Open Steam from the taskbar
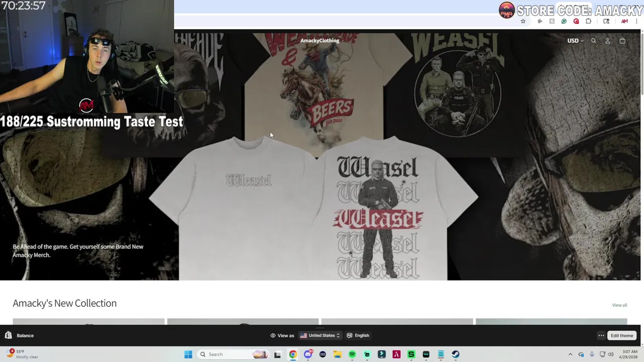This screenshot has width=644, height=362. point(455,354)
